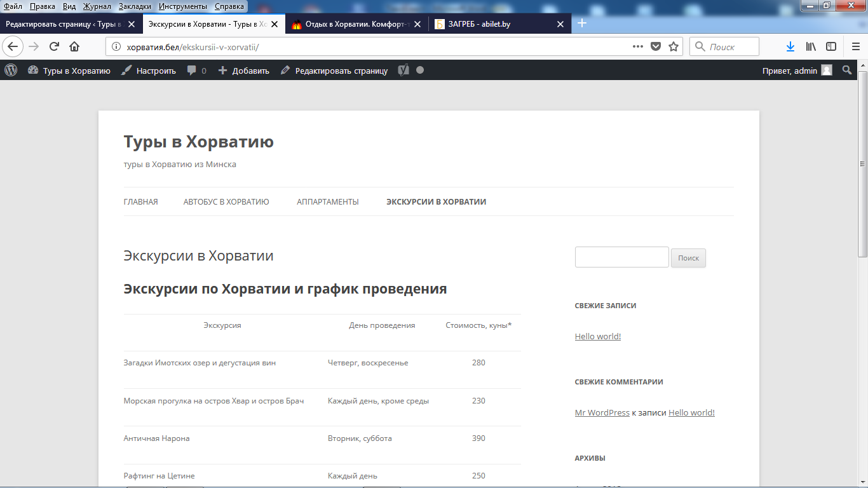Go to the browser home page
The width and height of the screenshot is (868, 488).
(74, 46)
